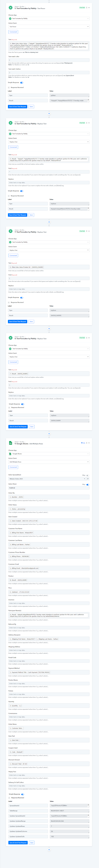Toggle Simple Response in step 7
The width and height of the screenshot is (99, 868).
point(22,298)
